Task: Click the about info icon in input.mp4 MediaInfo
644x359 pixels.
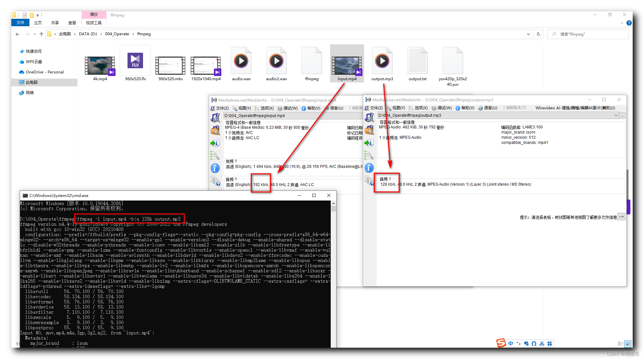Action: click(x=215, y=168)
